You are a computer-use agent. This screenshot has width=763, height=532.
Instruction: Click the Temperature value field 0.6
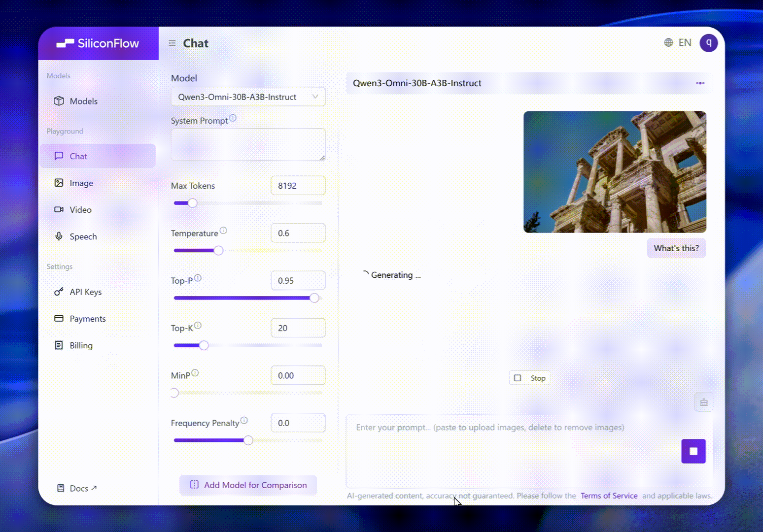pos(298,233)
